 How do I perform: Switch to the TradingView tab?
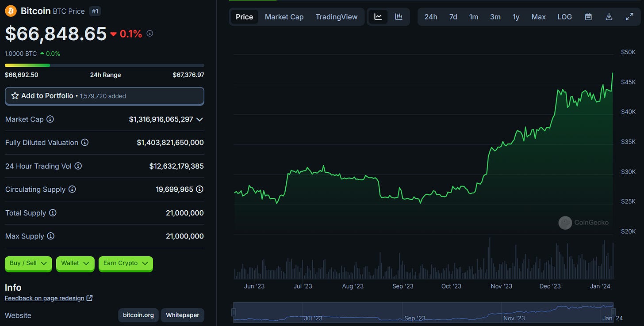pyautogui.click(x=337, y=17)
